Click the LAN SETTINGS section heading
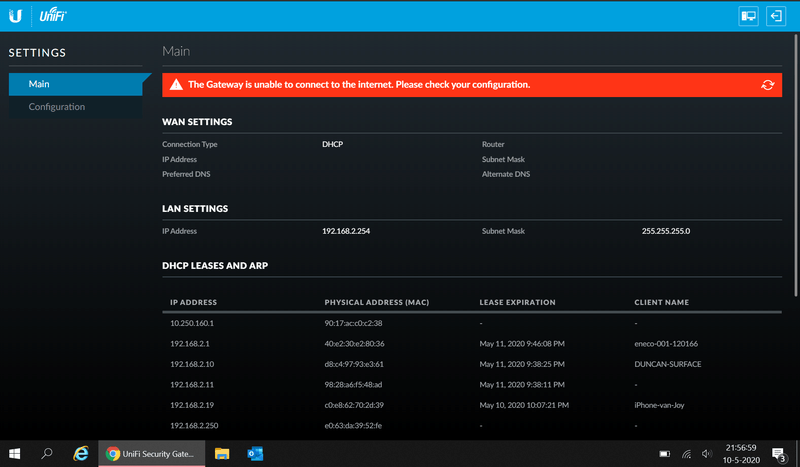800x467 pixels. pos(195,208)
